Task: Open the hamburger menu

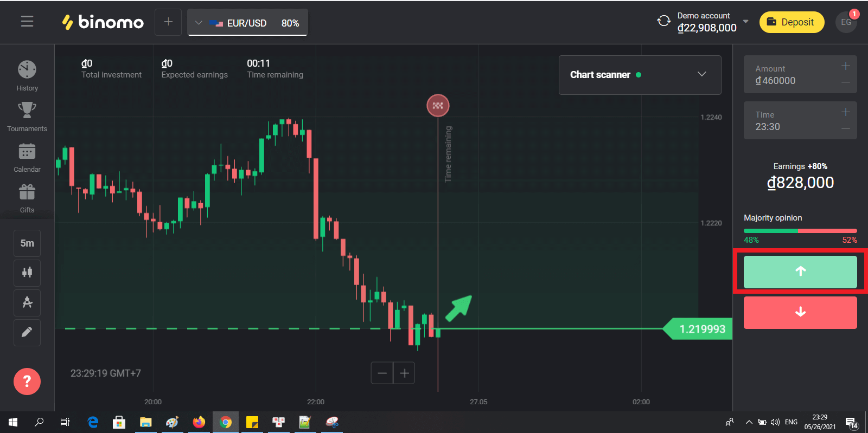Action: (27, 22)
